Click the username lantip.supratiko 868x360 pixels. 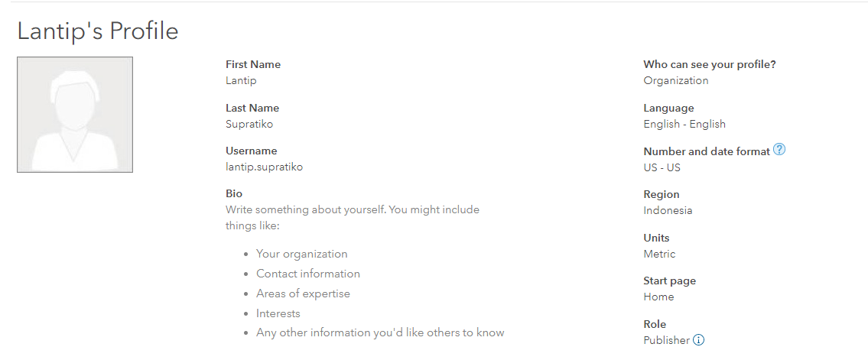click(x=264, y=167)
